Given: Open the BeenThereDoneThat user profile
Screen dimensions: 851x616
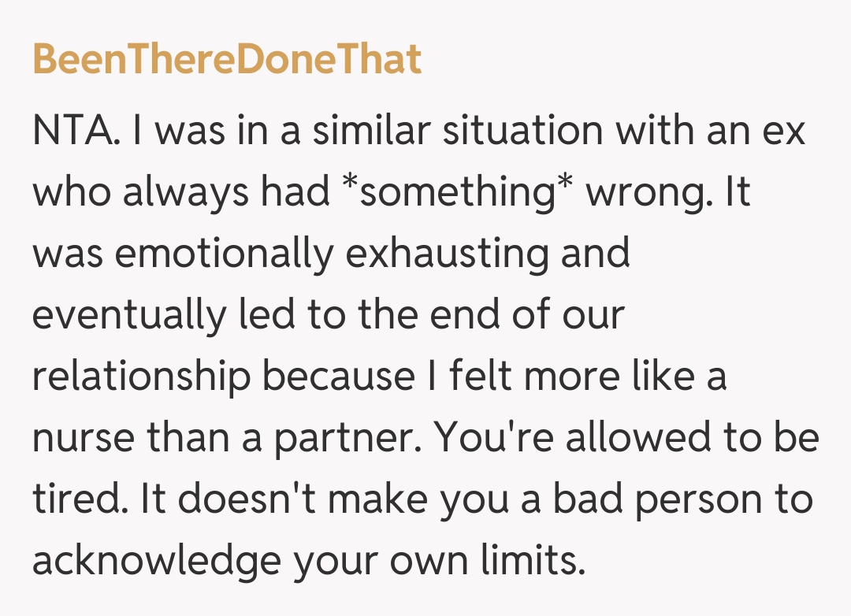Looking at the screenshot, I should tap(227, 60).
